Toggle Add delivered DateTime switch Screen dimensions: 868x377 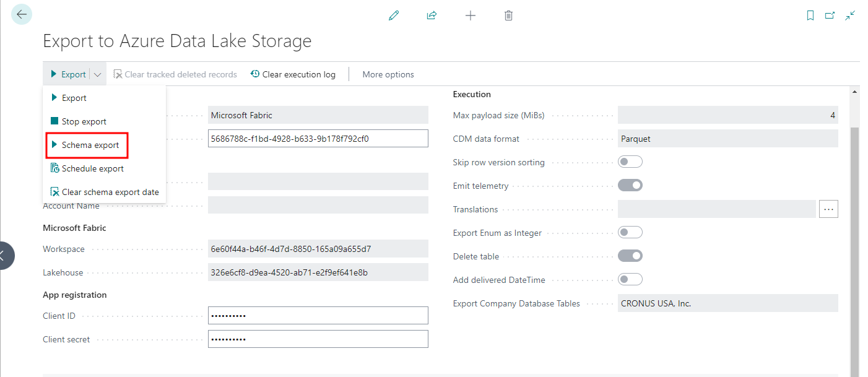click(630, 280)
